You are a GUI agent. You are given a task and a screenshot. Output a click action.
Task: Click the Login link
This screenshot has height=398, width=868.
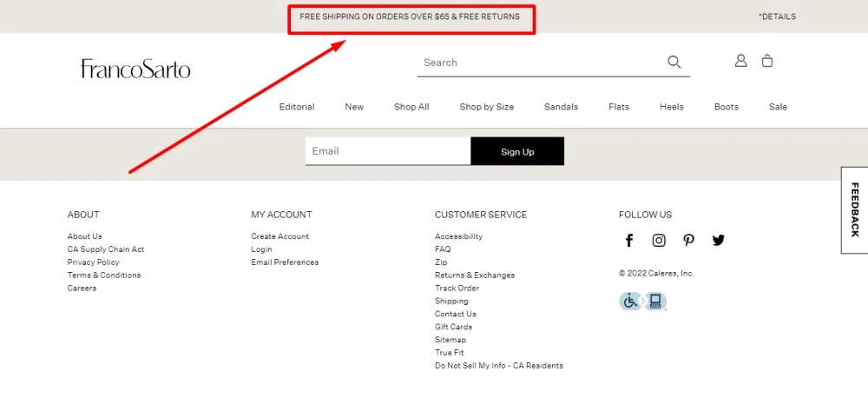(262, 249)
